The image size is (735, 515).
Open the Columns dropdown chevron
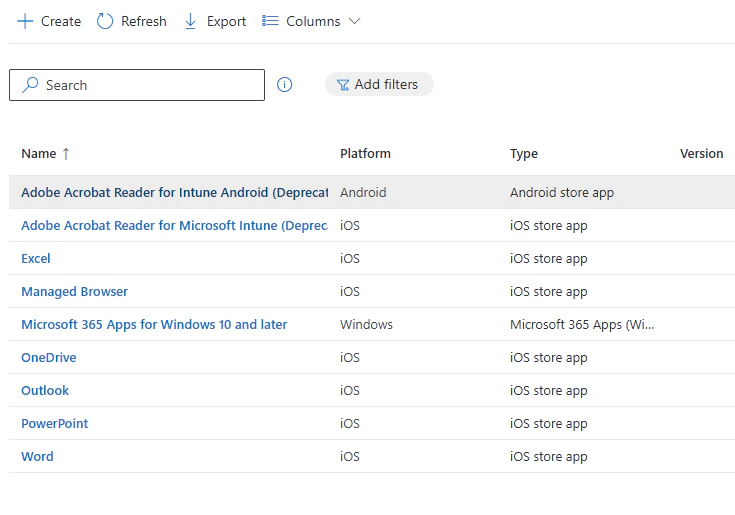(x=354, y=21)
